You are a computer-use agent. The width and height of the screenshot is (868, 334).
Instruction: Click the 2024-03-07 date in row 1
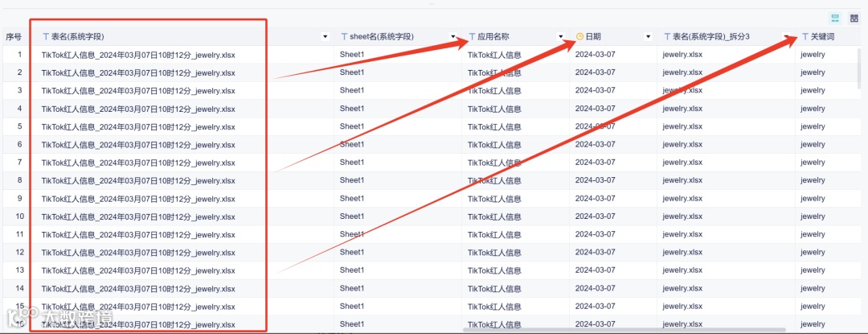[x=595, y=54]
